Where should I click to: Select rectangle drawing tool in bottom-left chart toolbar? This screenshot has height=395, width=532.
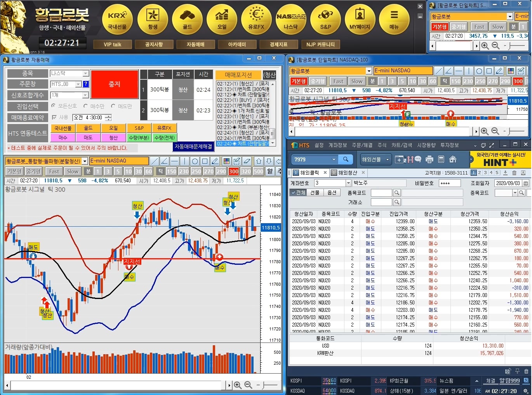tap(205, 161)
